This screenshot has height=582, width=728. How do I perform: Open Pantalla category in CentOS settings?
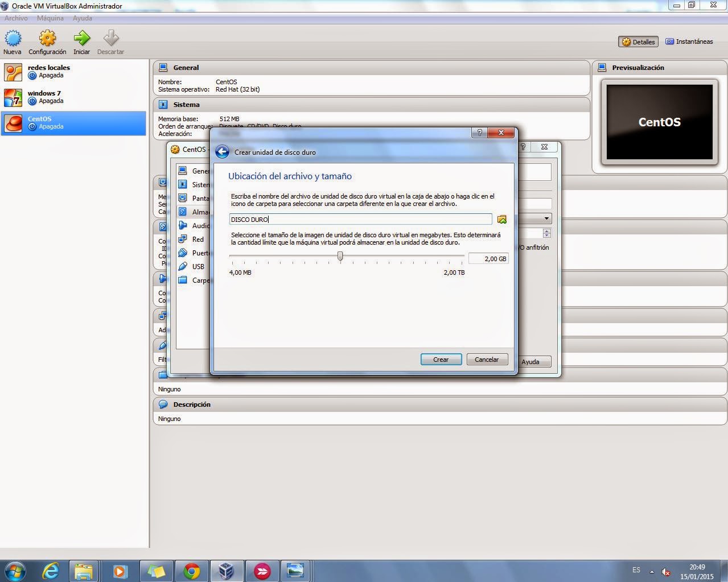194,198
